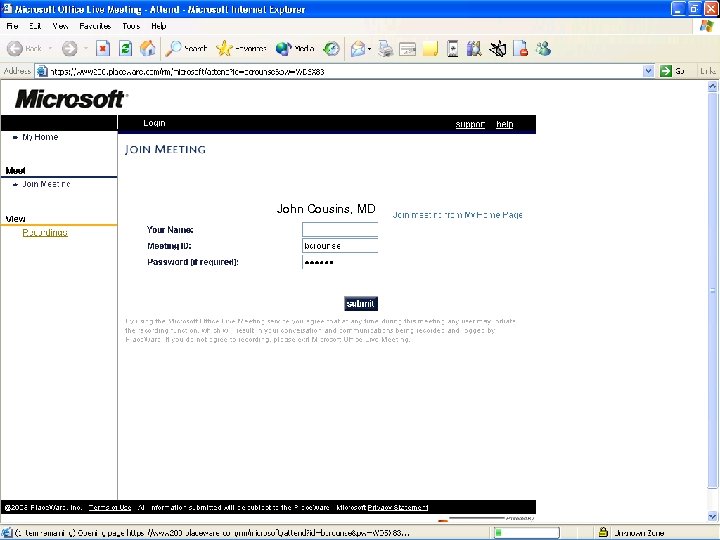The width and height of the screenshot is (720, 540).
Task: Click the black bug-shaped toolbar icon
Action: [x=498, y=48]
